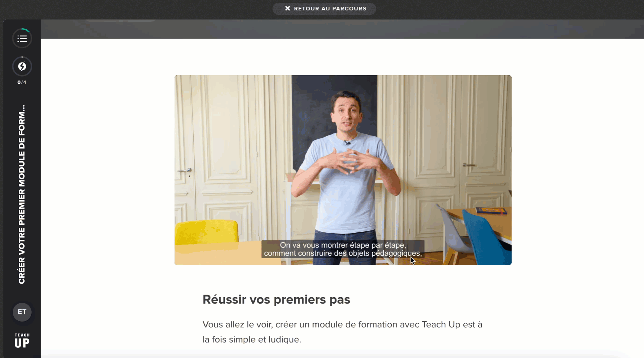Click the green progress arc above list icon
644x358 pixels.
pyautogui.click(x=26, y=30)
